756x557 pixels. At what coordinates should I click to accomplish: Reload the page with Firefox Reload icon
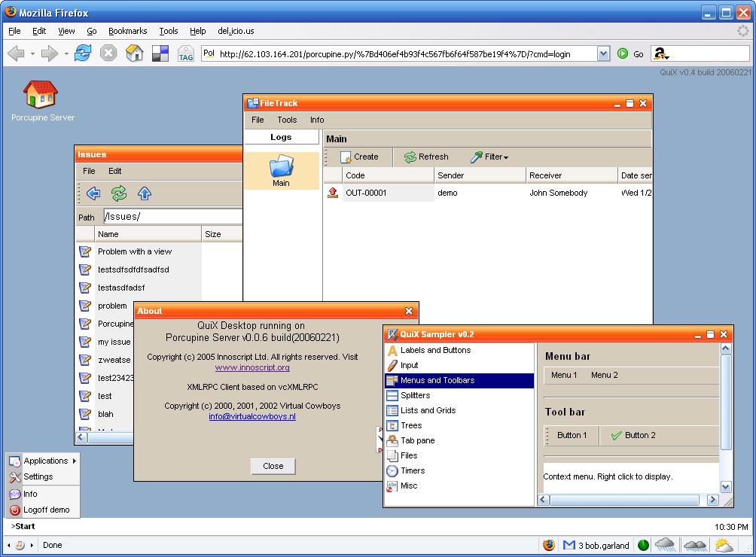point(83,53)
